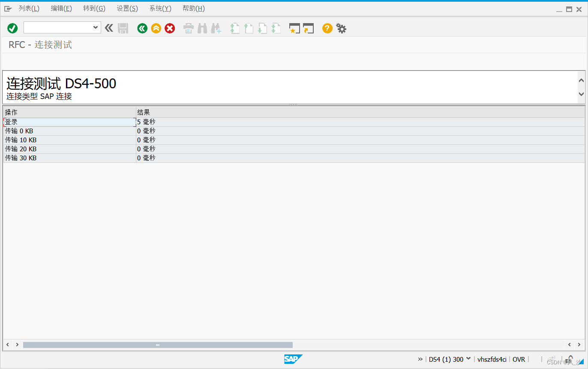This screenshot has width=588, height=369.
Task: Jump to Last Page icon
Action: point(276,28)
